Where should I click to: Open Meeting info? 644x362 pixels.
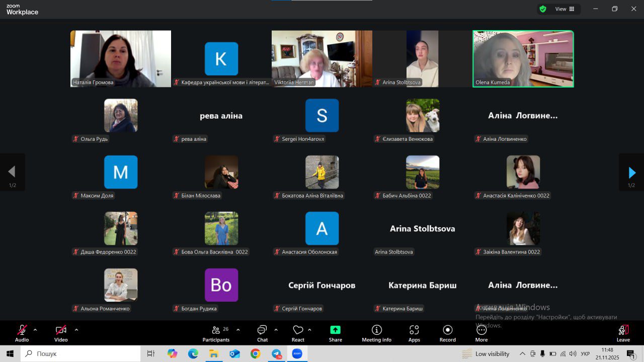[376, 333]
